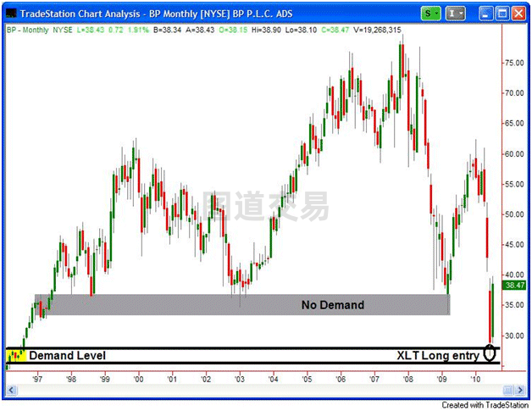The width and height of the screenshot is (532, 411).
Task: Click the 75.00 price axis label
Action: [x=514, y=63]
